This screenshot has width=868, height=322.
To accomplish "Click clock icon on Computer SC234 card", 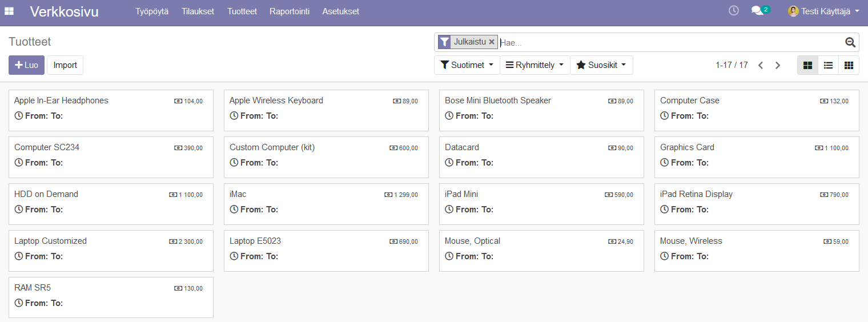I will pyautogui.click(x=18, y=163).
